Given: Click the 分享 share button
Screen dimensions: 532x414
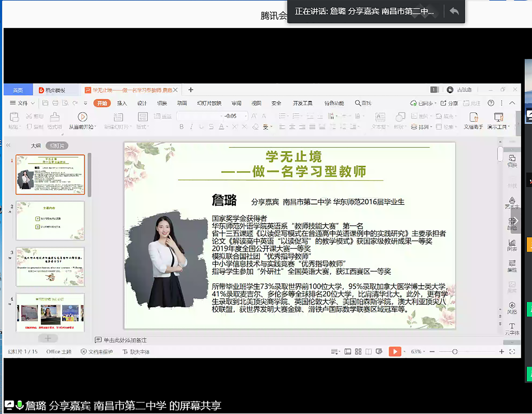Looking at the screenshot, I should tap(450, 103).
